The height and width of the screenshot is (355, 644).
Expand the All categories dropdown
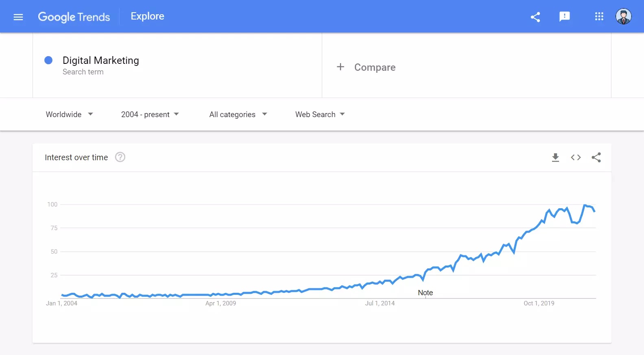pyautogui.click(x=238, y=114)
